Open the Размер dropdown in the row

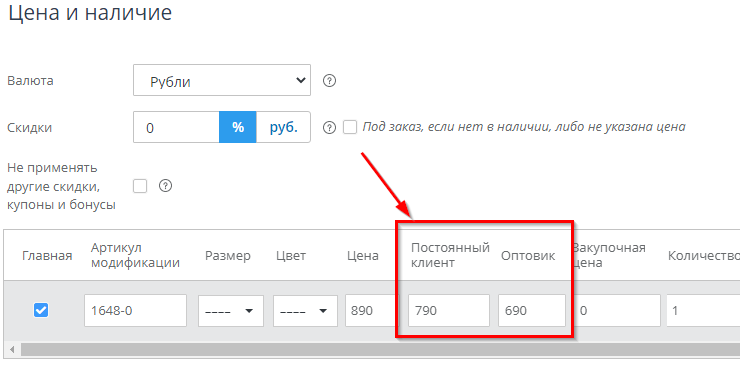(231, 311)
